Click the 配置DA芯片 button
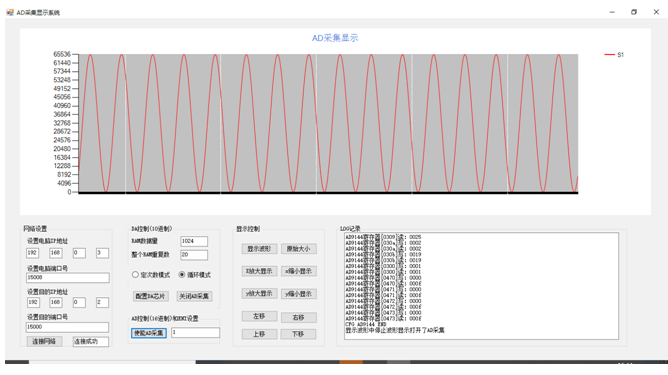 coord(151,296)
